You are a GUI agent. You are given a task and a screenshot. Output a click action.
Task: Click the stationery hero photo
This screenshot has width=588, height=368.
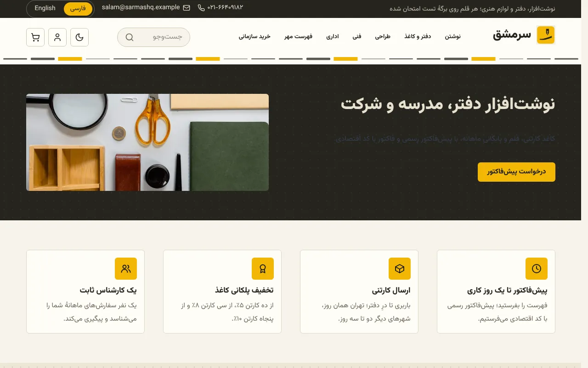147,142
